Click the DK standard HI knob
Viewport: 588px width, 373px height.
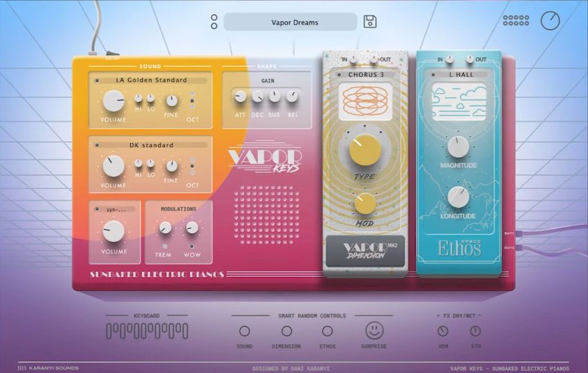coord(138,163)
